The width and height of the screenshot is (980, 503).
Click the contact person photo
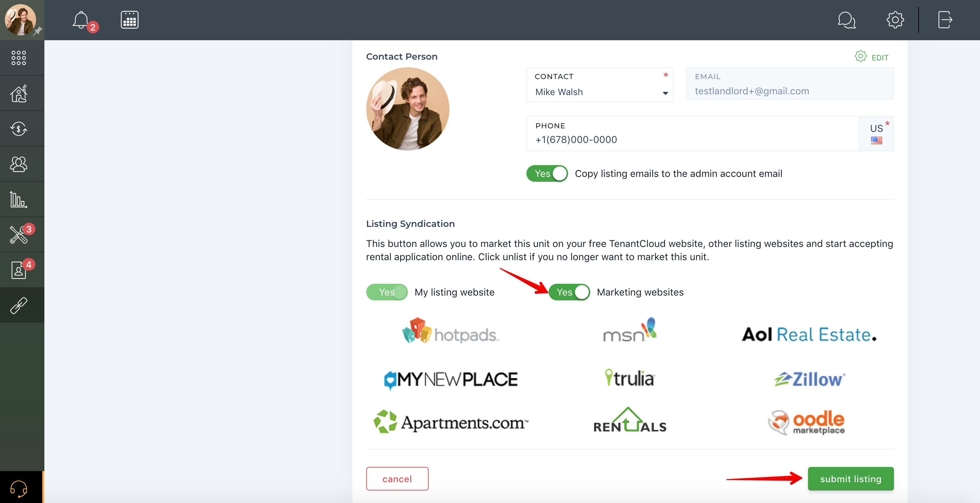coord(408,109)
